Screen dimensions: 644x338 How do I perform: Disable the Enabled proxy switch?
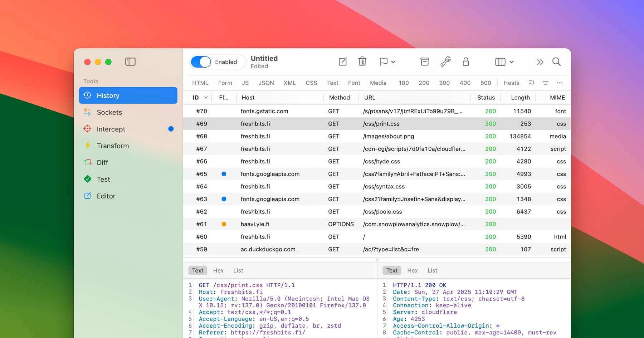click(201, 62)
